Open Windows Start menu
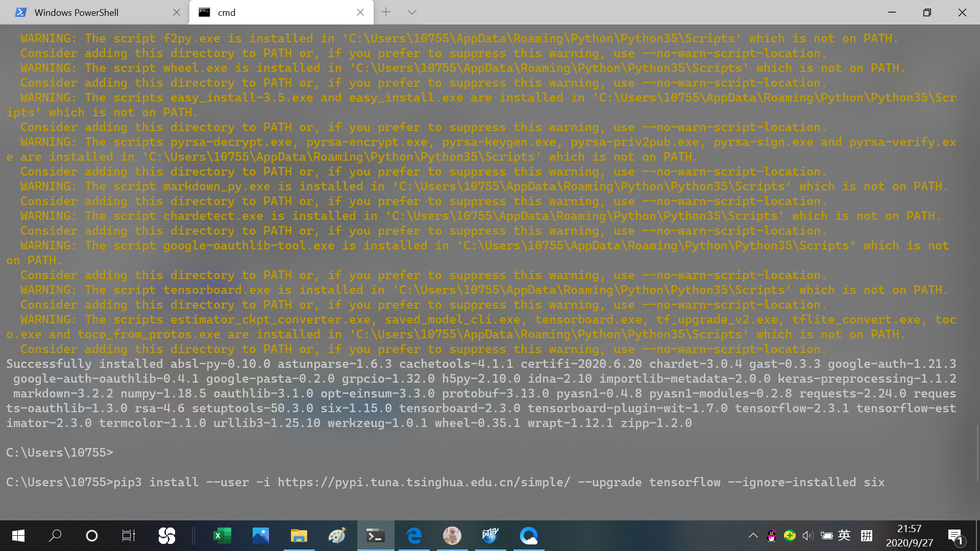Image resolution: width=980 pixels, height=551 pixels. pyautogui.click(x=18, y=536)
